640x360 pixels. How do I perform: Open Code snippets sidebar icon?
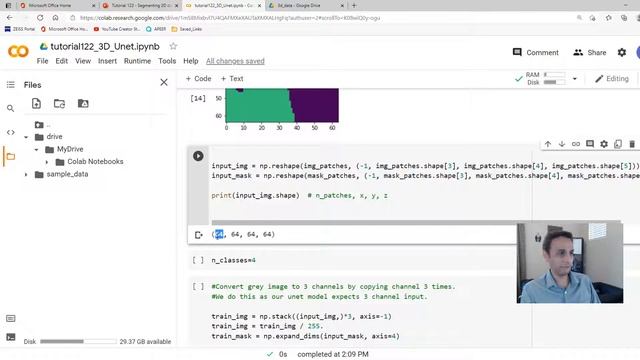click(11, 132)
